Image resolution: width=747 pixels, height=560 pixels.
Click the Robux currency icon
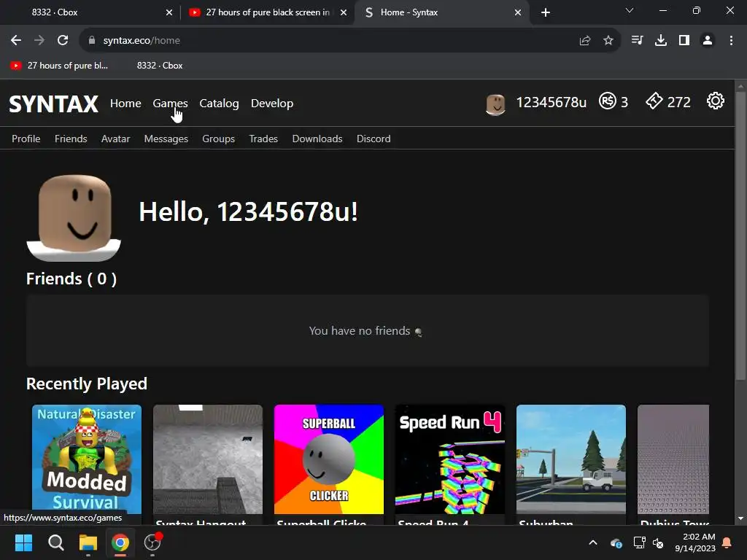coord(608,101)
